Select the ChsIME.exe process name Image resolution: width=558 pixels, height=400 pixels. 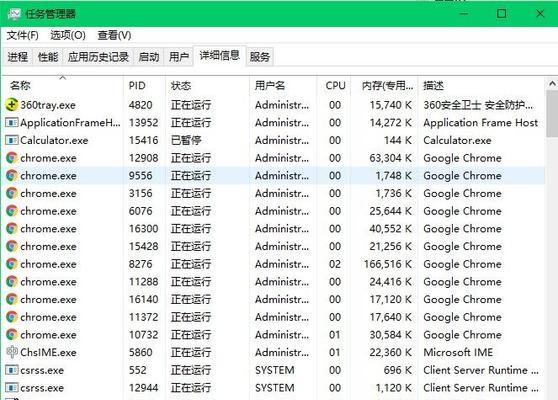point(48,352)
